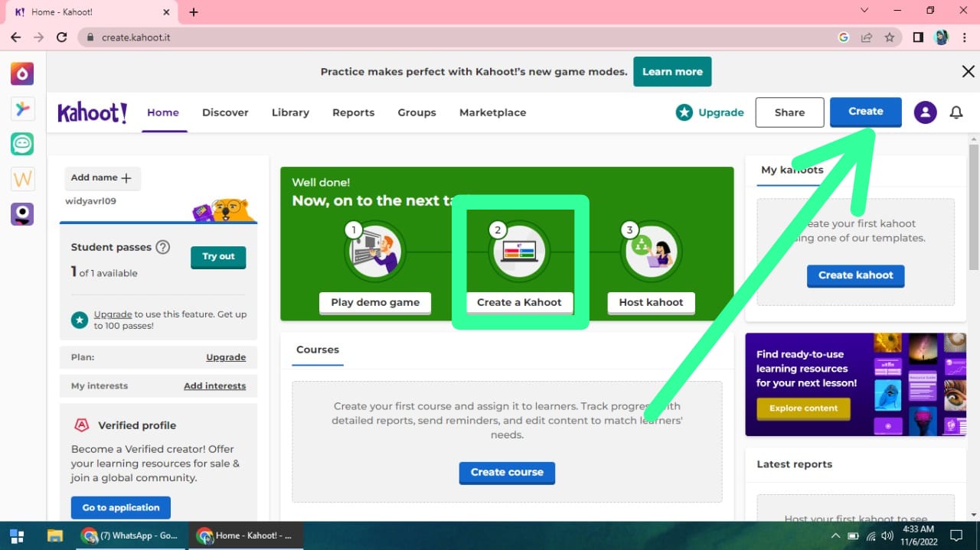Screen dimensions: 980x550
Task: Click the Add name button
Action: pyautogui.click(x=102, y=178)
